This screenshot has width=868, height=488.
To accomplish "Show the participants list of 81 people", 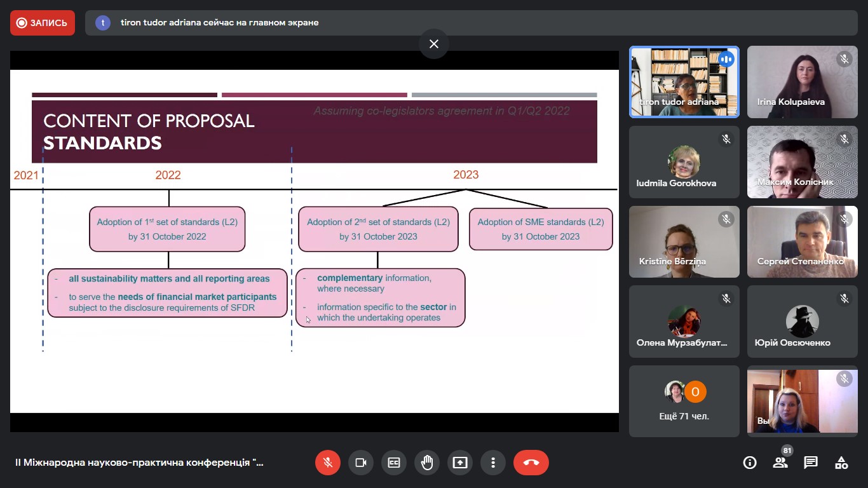I will tap(780, 463).
